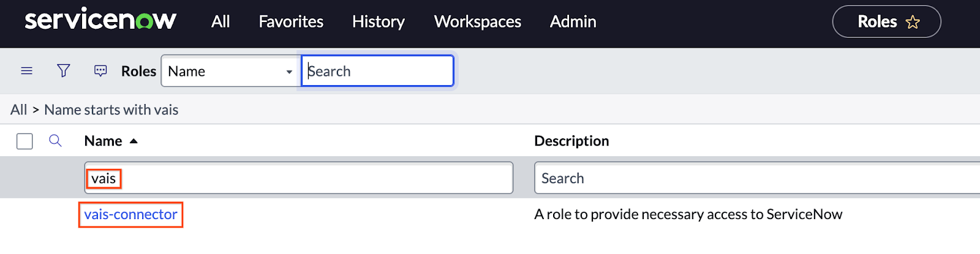This screenshot has width=980, height=254.
Task: Click the list Search text box
Action: tap(377, 71)
